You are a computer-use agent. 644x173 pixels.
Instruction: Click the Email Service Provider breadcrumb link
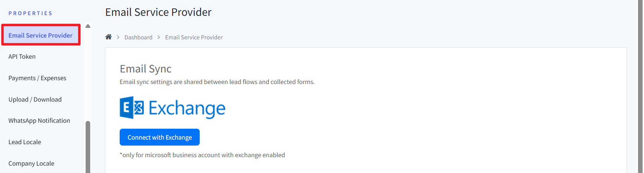pyautogui.click(x=194, y=37)
